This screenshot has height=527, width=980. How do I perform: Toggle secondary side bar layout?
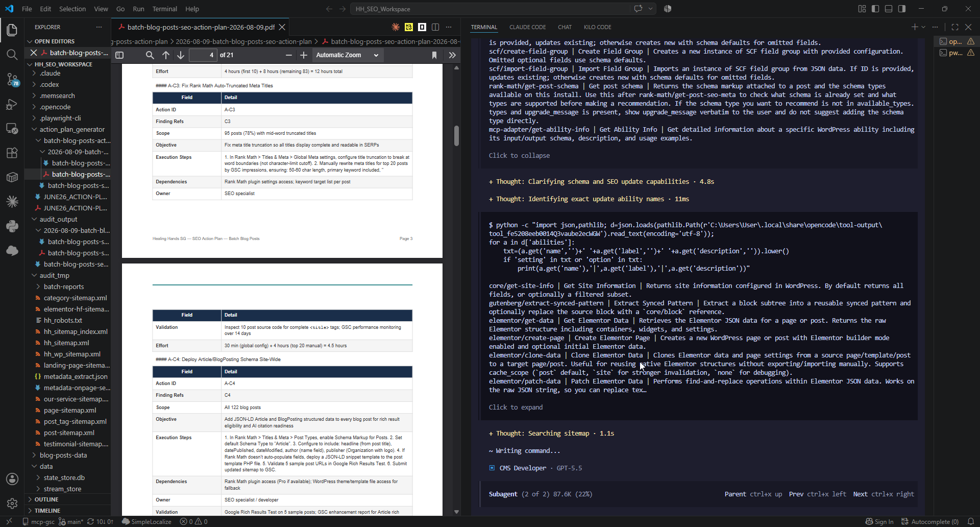tap(902, 9)
